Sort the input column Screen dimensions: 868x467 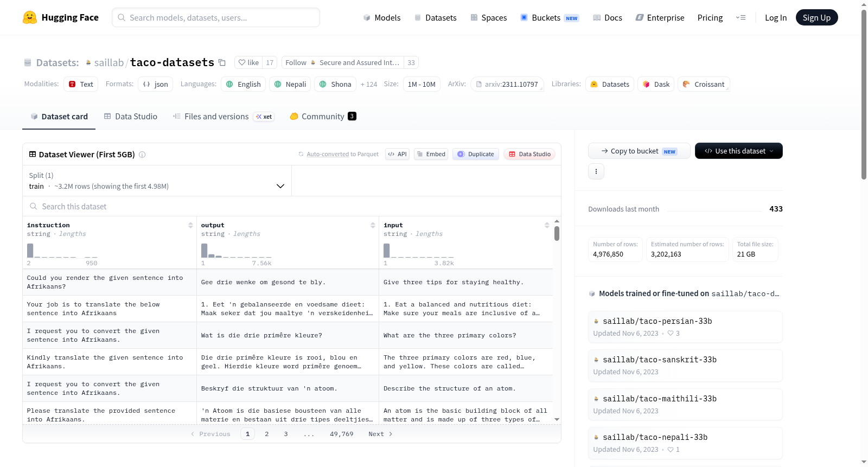pos(547,225)
